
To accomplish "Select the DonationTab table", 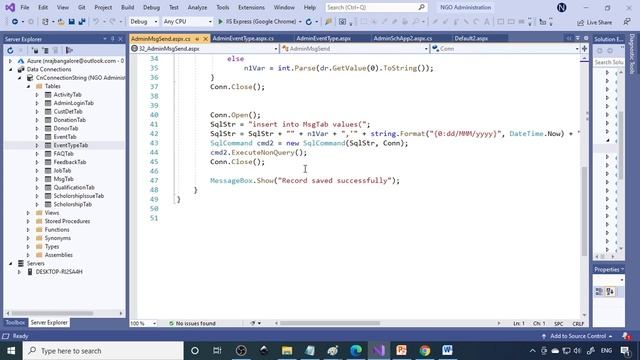I will click(x=70, y=120).
